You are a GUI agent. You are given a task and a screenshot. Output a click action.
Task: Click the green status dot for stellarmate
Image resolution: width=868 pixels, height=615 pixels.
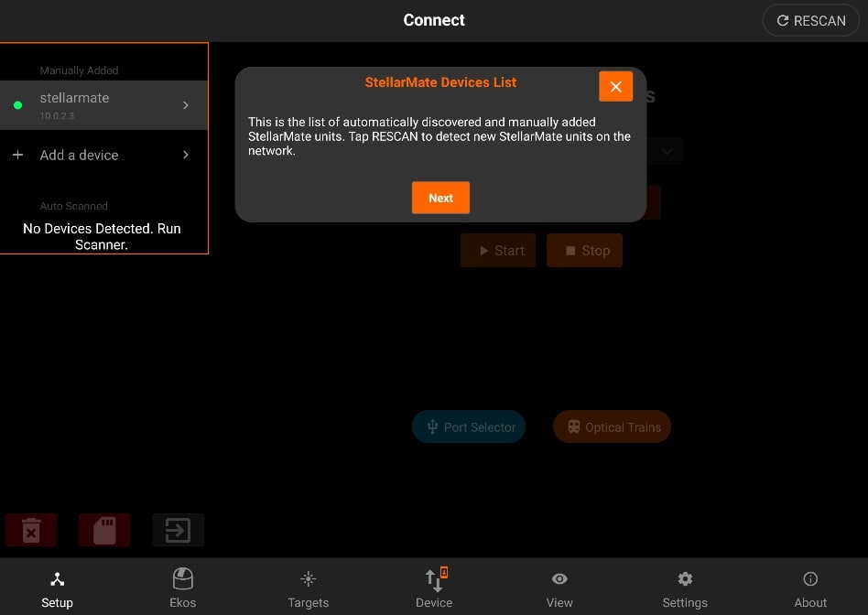click(17, 105)
